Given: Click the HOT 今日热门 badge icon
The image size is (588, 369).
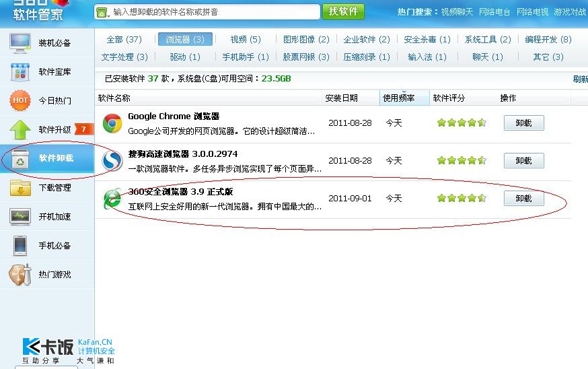Looking at the screenshot, I should [20, 100].
